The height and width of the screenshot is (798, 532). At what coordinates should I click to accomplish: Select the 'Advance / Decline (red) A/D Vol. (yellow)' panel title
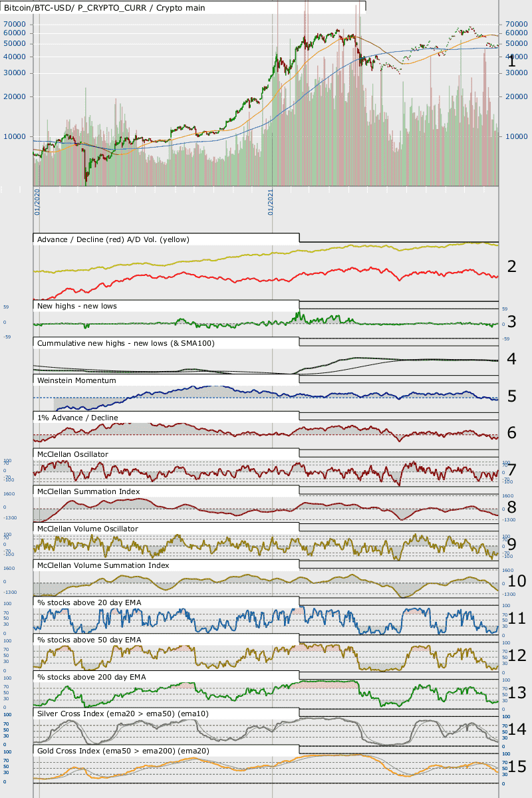(x=114, y=239)
